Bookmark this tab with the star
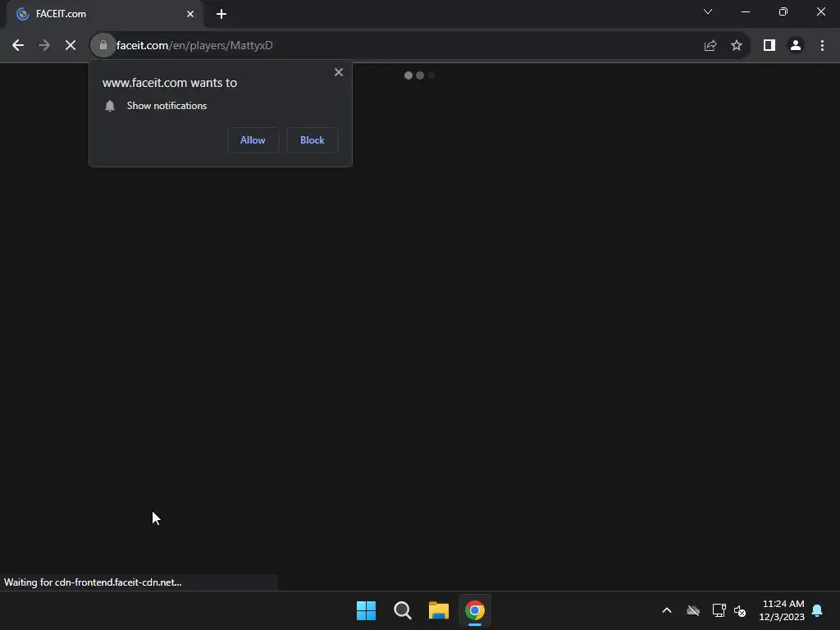This screenshot has height=630, width=840. click(737, 46)
